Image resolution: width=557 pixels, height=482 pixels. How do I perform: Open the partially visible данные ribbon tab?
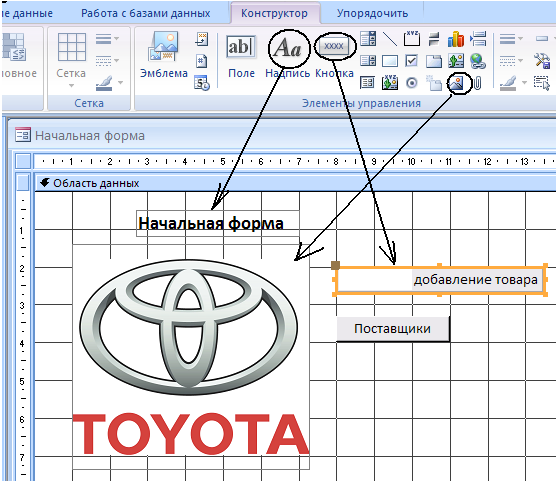pos(27,13)
